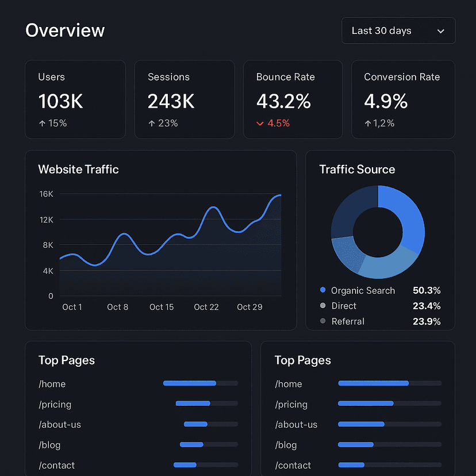This screenshot has height=476, width=476.
Task: Click the /blog progress bar in right panel
Action: pos(390,444)
